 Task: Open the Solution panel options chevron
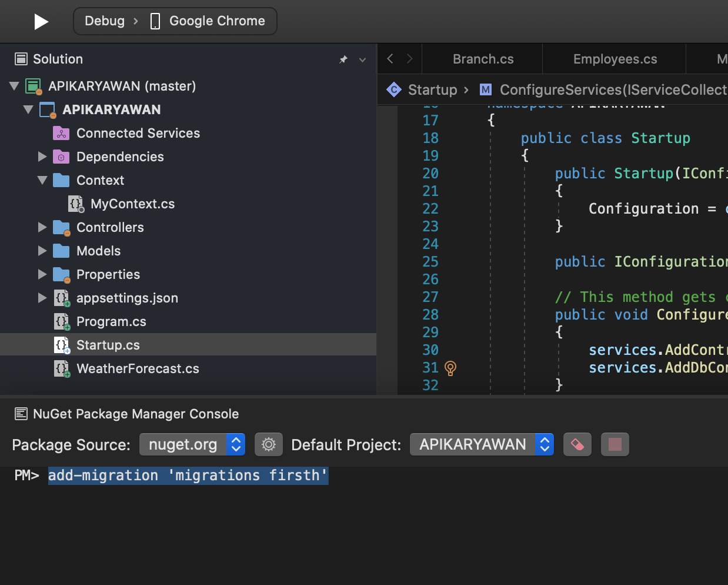coord(362,60)
